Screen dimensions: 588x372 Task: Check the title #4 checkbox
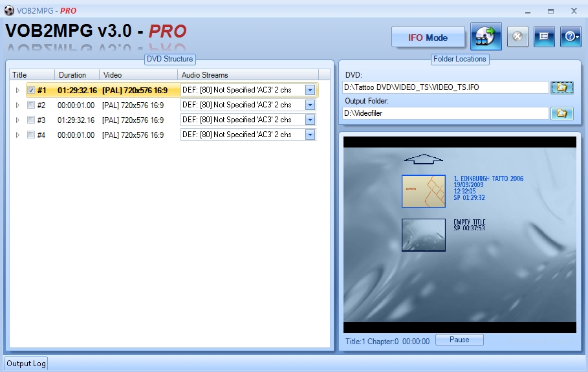pyautogui.click(x=31, y=135)
